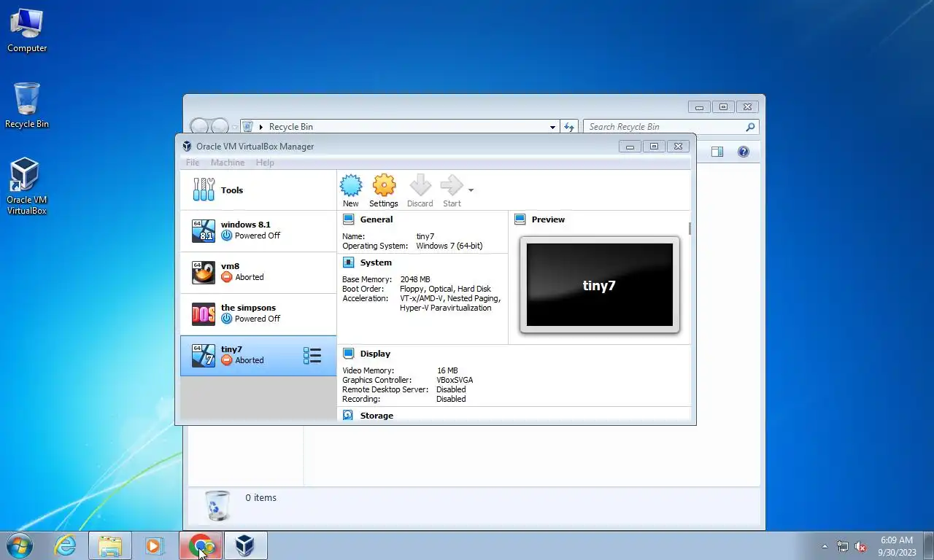Open the System section header

click(x=376, y=262)
